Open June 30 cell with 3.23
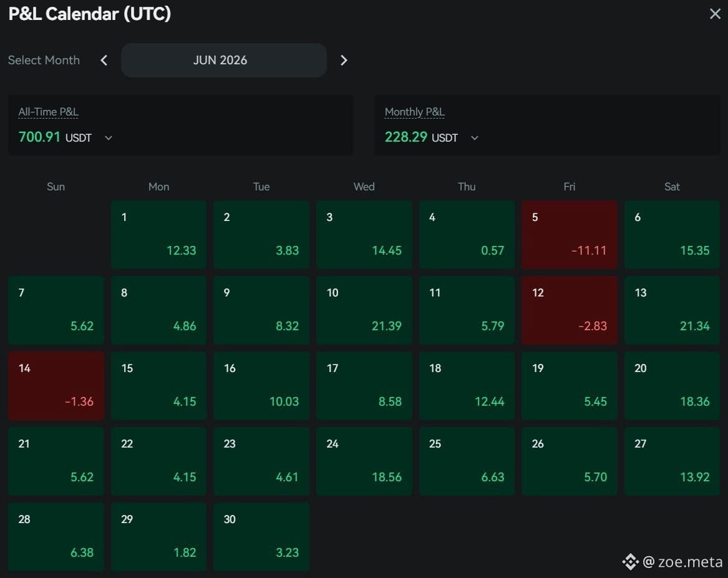Screen dimensions: 728x578 (261, 537)
